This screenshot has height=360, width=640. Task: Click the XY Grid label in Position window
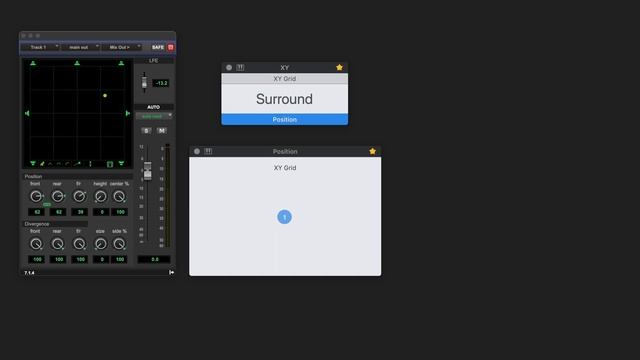pyautogui.click(x=285, y=168)
